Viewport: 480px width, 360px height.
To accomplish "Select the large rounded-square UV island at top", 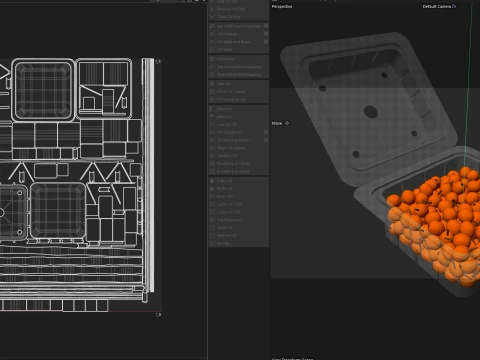I will coord(43,90).
